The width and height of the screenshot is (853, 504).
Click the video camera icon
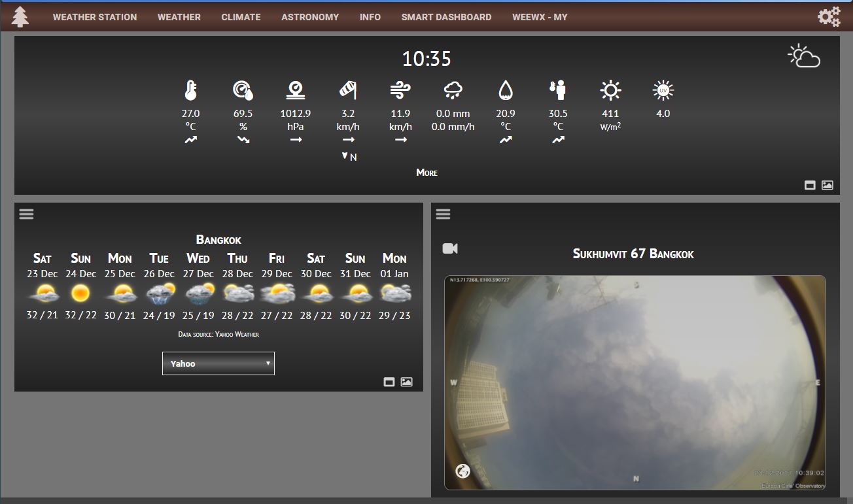tap(450, 248)
